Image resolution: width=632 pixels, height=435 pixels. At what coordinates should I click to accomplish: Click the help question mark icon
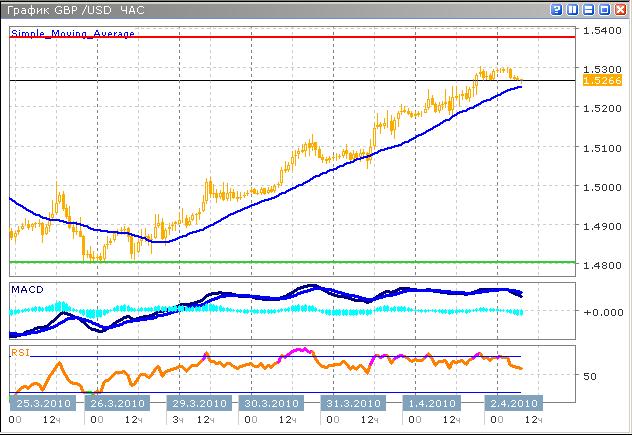click(x=557, y=10)
